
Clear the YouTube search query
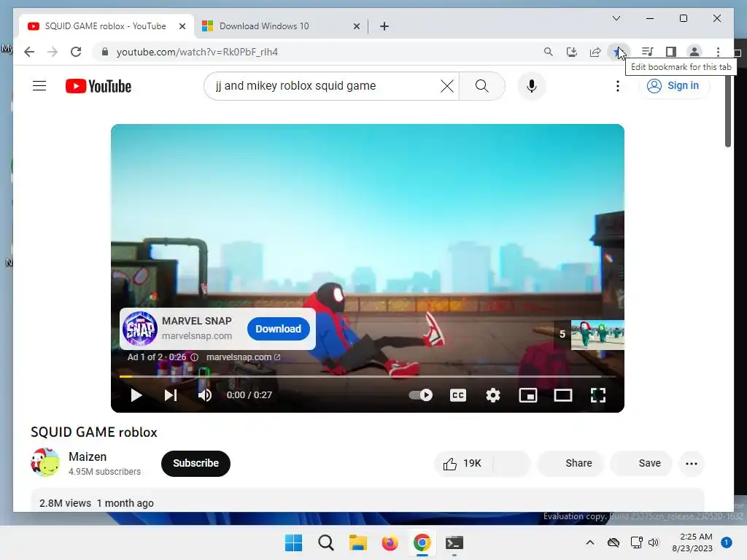point(447,86)
